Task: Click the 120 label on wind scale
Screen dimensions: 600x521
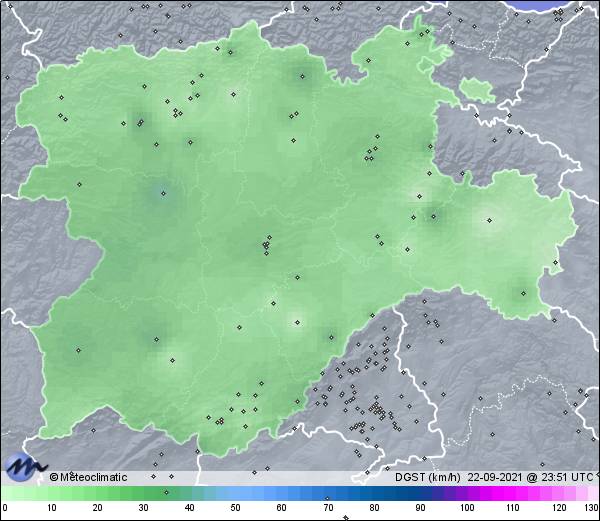Action: click(x=559, y=508)
